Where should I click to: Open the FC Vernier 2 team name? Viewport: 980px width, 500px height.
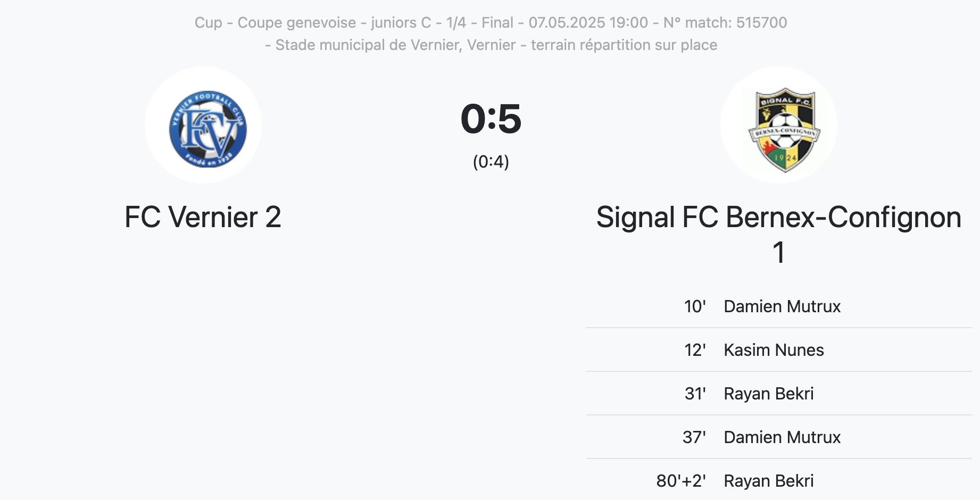(x=203, y=218)
